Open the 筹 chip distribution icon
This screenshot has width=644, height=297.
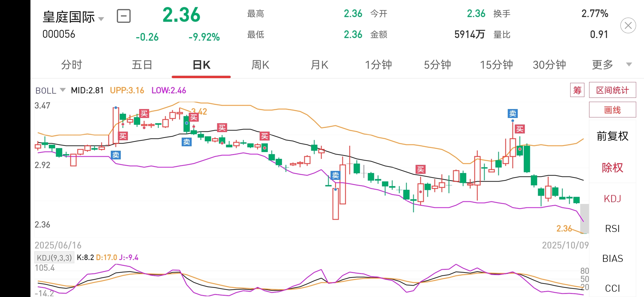point(577,90)
